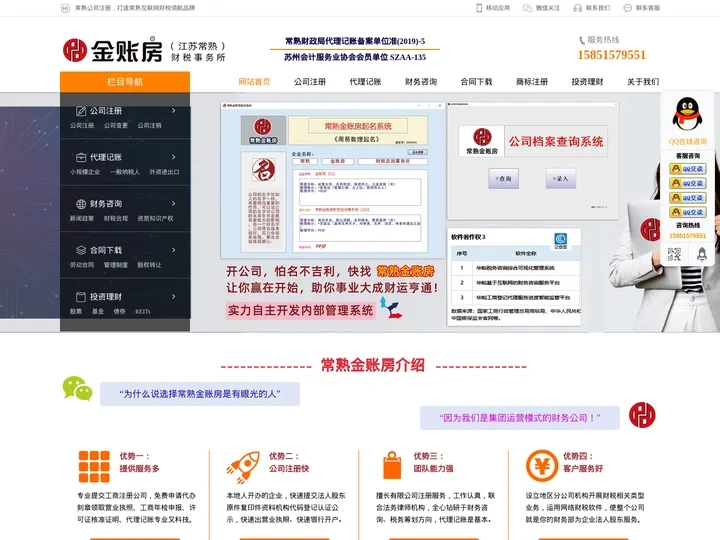Viewport: 720px width, 540px height.
Task: Click the third QQ交谈 button
Action: (x=687, y=197)
